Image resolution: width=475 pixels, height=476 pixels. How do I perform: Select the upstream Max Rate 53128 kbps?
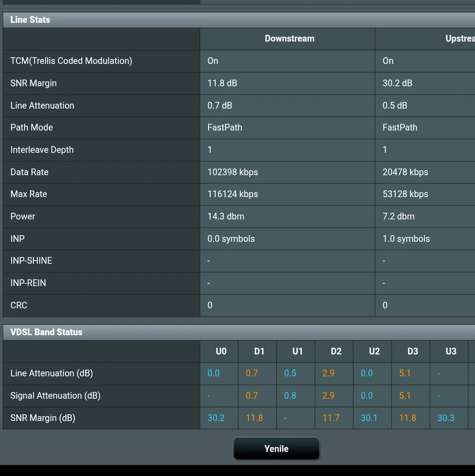click(x=405, y=194)
